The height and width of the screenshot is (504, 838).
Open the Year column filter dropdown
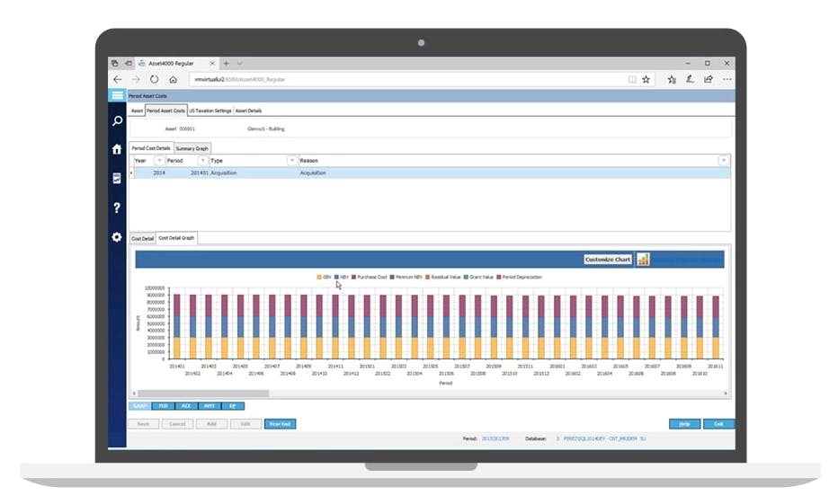click(x=159, y=161)
